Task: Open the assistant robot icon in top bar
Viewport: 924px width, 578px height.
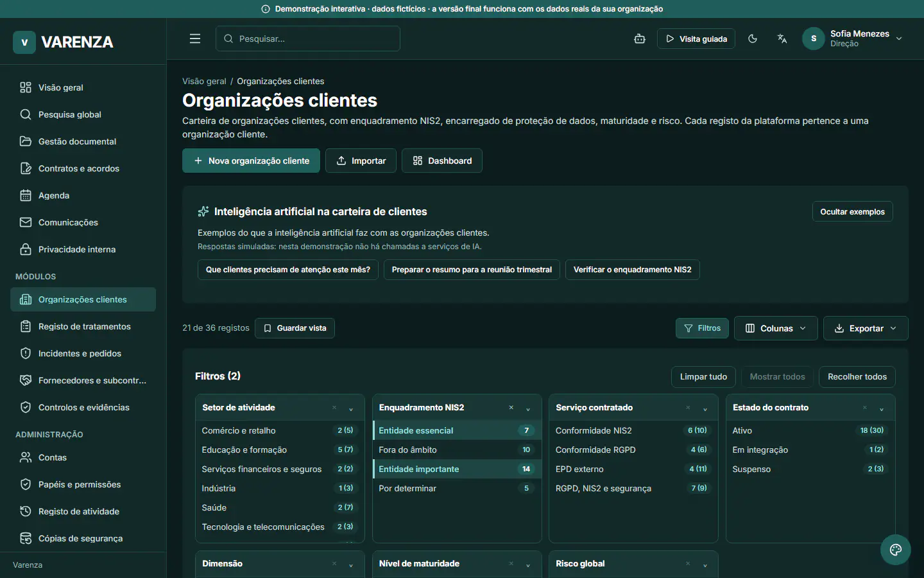Action: (x=640, y=39)
